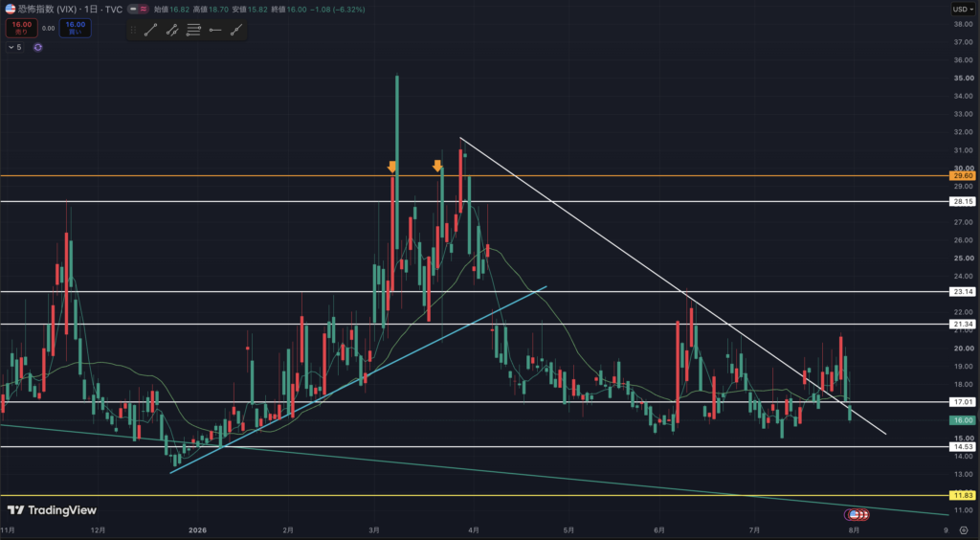Viewport: 980px width, 540px height.
Task: Click the 28.15 price level label
Action: pyautogui.click(x=962, y=202)
